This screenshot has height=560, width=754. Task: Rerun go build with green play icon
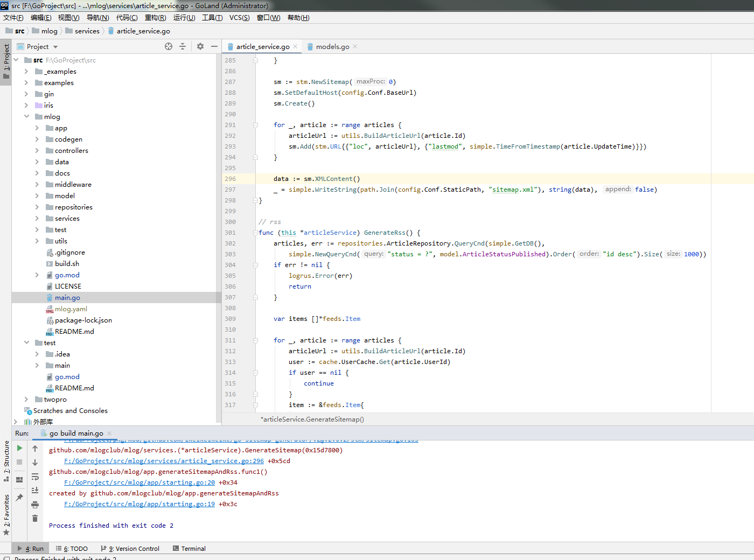(x=19, y=448)
